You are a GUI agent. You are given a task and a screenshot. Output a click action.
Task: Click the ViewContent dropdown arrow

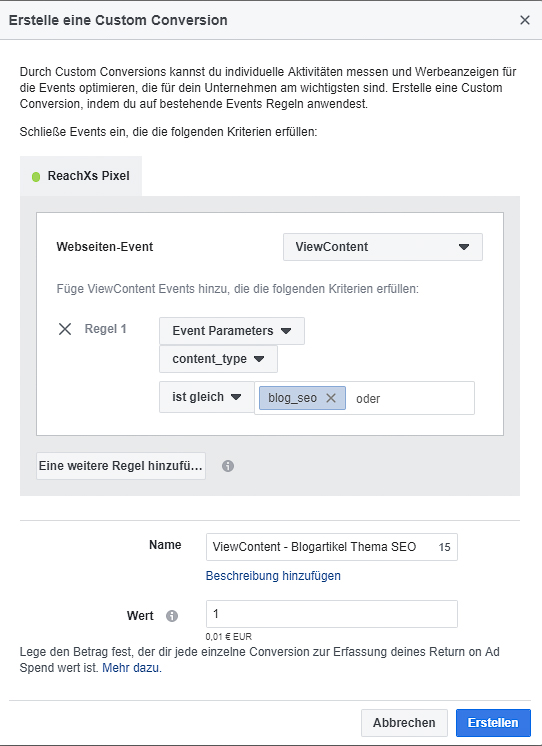click(463, 247)
